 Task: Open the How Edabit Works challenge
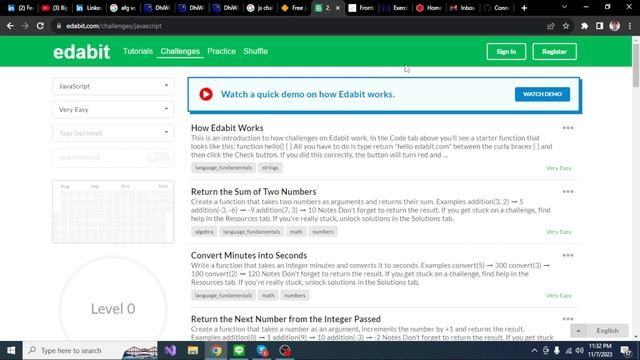227,128
